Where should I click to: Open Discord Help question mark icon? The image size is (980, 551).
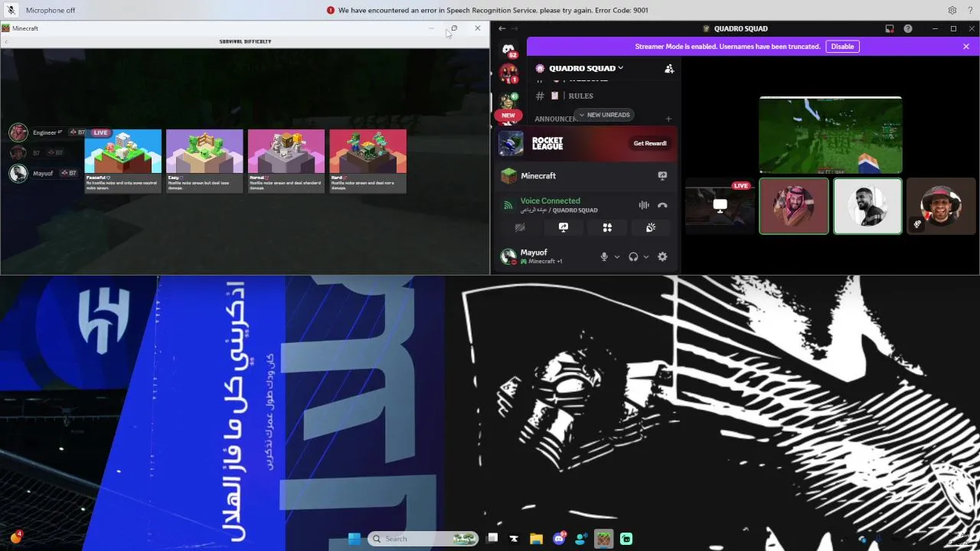[x=908, y=28]
